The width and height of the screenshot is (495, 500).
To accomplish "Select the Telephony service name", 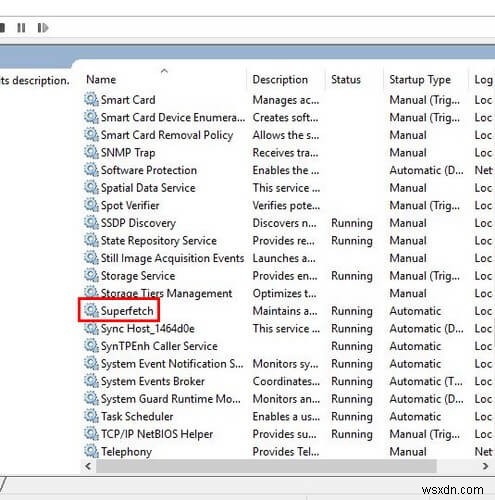I will coord(126,452).
